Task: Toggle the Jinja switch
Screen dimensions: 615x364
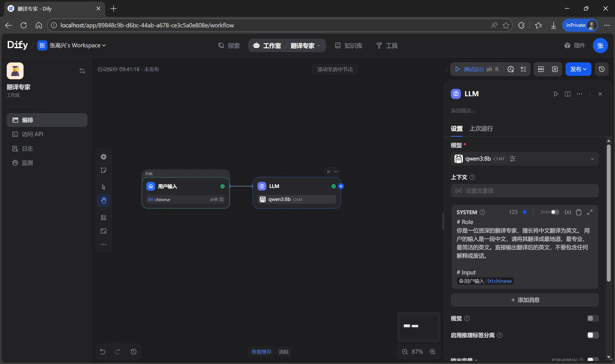Action: [555, 212]
